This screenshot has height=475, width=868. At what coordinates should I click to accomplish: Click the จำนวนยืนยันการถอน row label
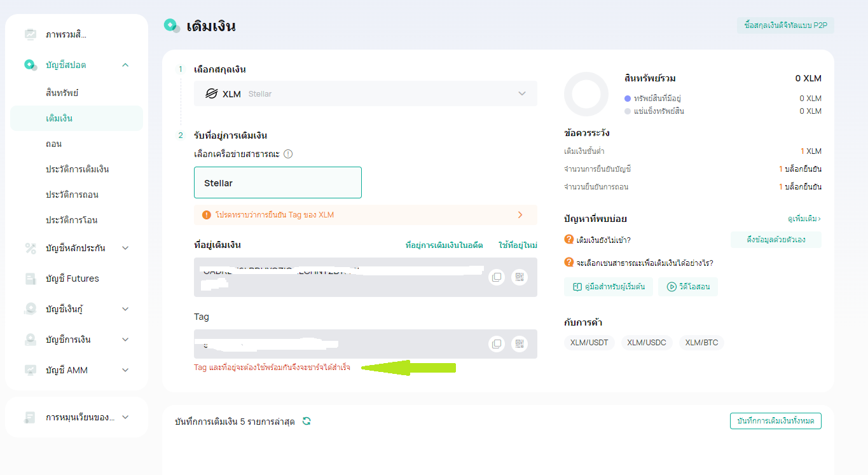point(596,187)
